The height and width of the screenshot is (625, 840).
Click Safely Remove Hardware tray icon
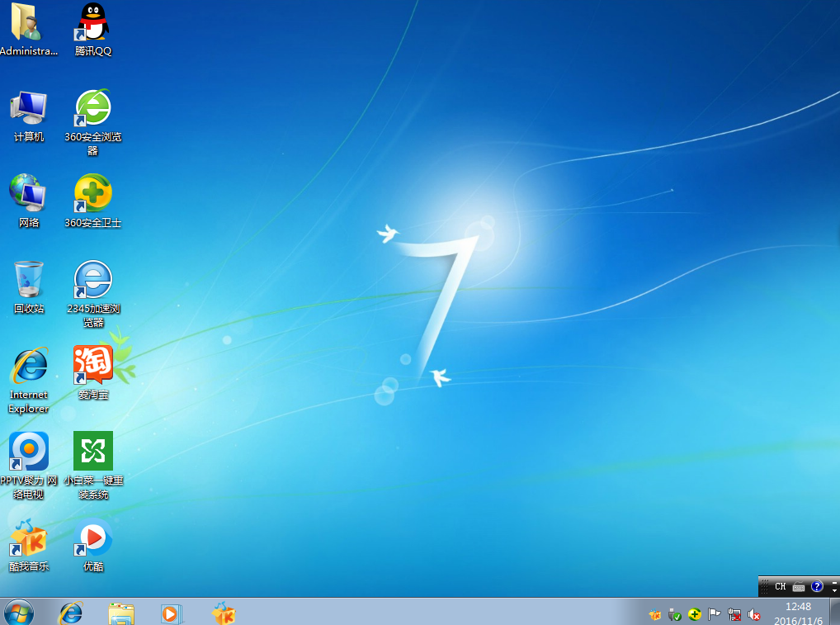(674, 614)
